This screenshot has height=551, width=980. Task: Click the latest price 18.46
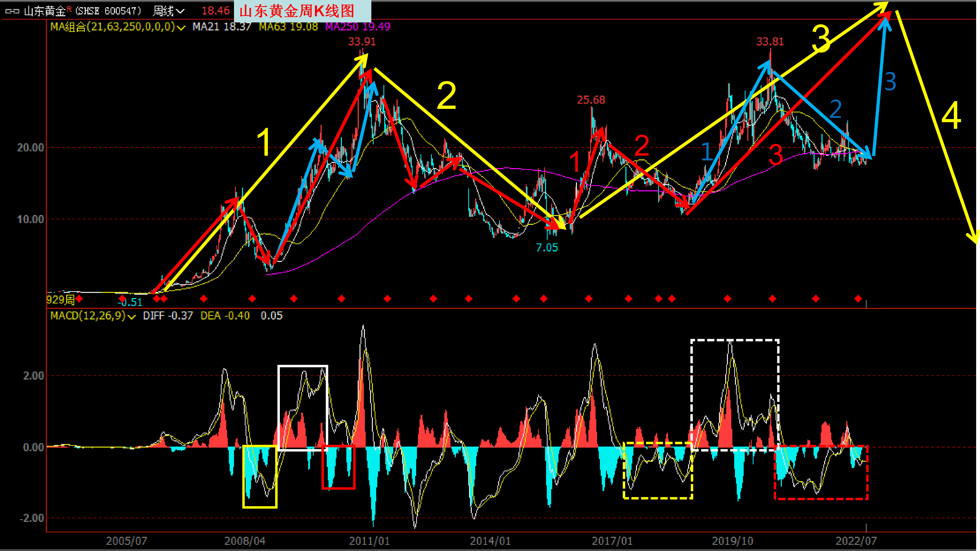(x=215, y=11)
